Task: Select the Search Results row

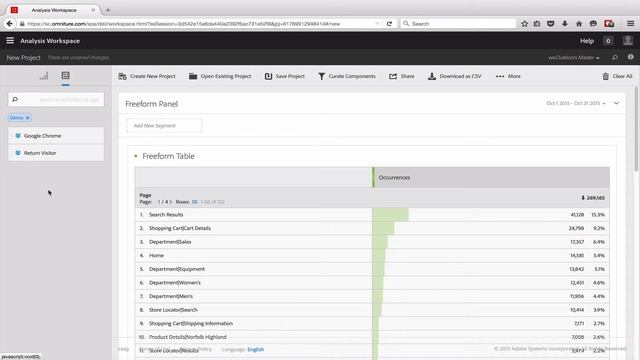Action: pos(372,215)
